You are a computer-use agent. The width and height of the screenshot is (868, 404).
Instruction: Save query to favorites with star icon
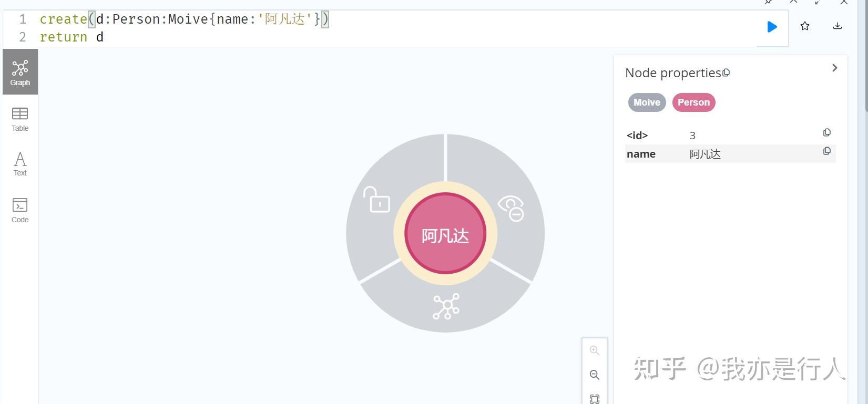[804, 26]
